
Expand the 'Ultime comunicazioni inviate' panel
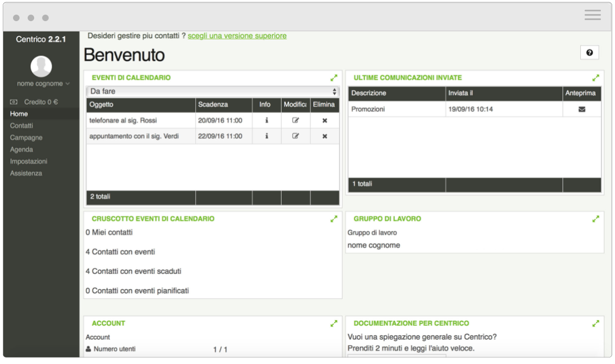pos(596,77)
